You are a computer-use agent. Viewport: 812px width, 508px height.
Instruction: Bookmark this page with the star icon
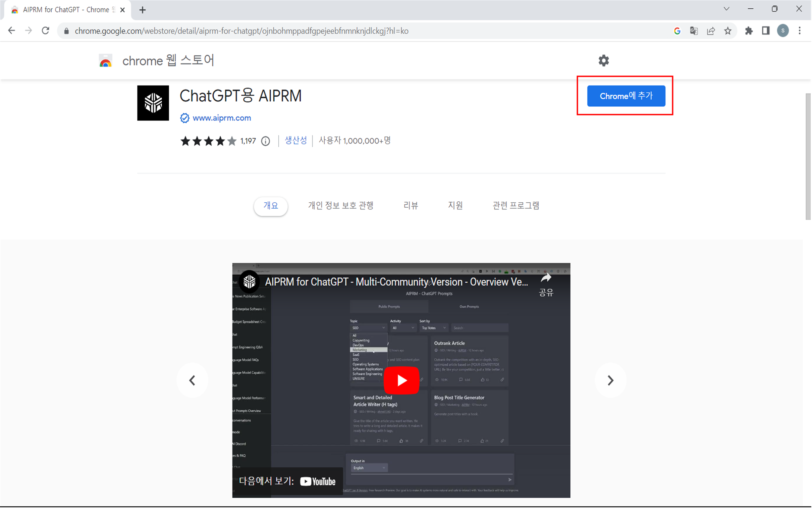pyautogui.click(x=728, y=31)
